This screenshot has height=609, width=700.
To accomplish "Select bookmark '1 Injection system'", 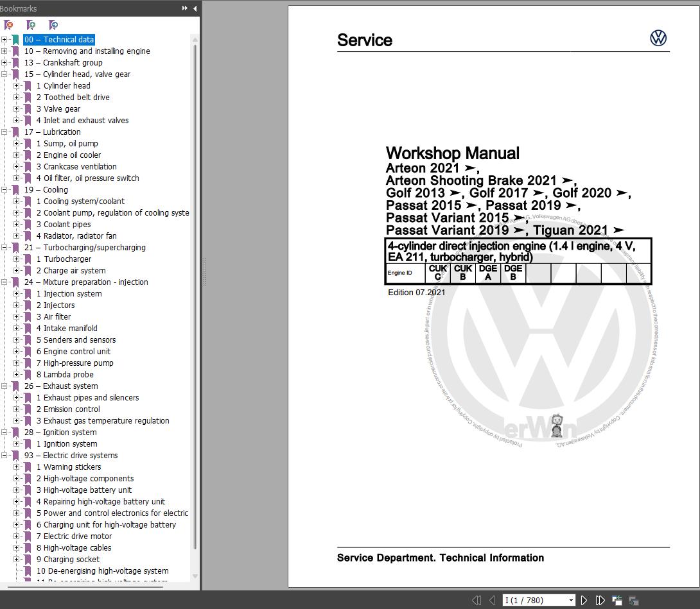I will pos(69,294).
